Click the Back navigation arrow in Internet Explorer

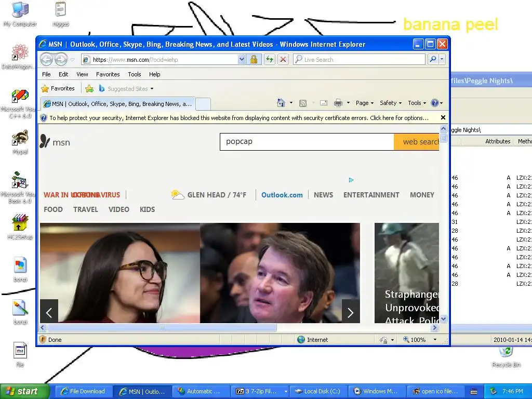point(46,60)
